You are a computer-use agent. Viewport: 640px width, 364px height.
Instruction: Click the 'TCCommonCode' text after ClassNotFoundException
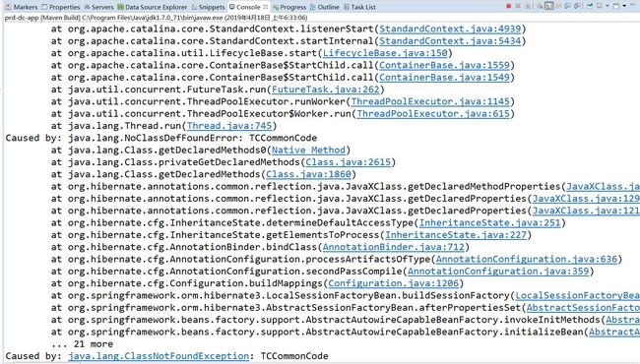(294, 356)
